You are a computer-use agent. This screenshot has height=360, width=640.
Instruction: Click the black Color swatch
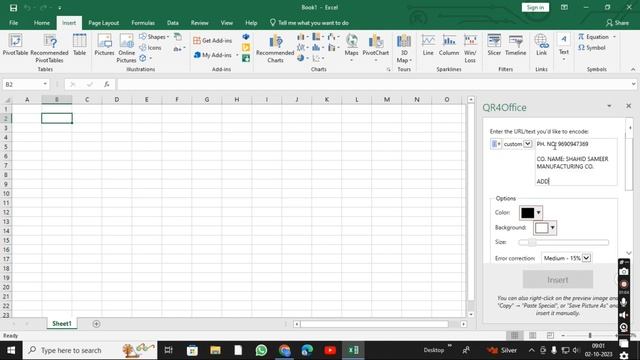point(527,213)
